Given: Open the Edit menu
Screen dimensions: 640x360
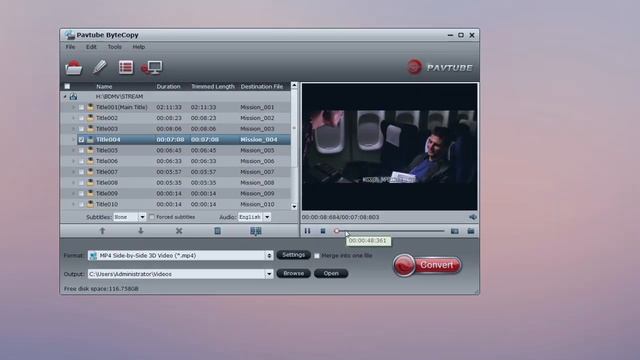Looking at the screenshot, I should pos(91,47).
